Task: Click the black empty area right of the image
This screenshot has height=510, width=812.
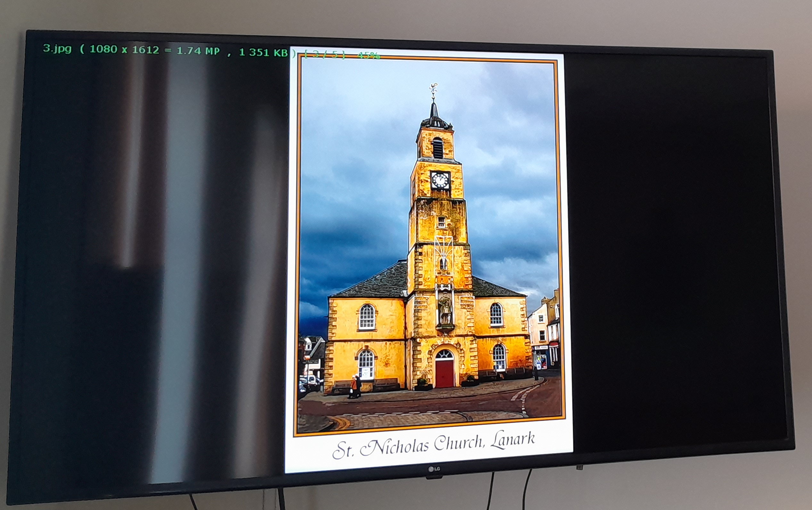Action: (x=674, y=253)
